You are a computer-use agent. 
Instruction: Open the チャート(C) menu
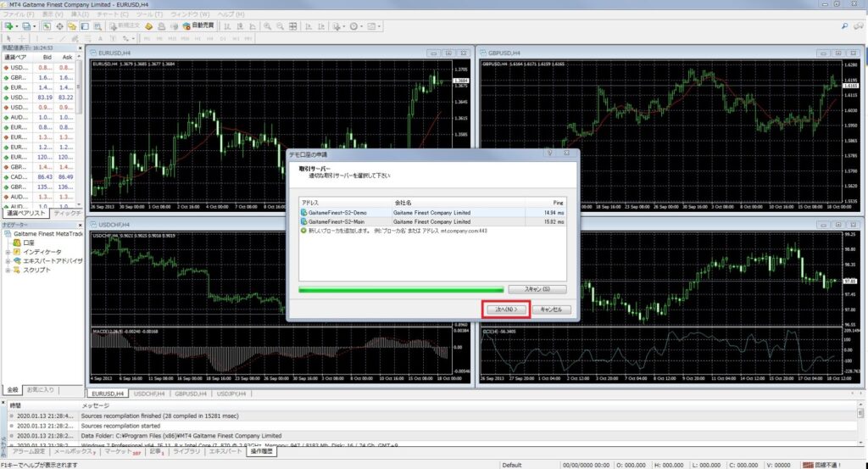tap(113, 14)
